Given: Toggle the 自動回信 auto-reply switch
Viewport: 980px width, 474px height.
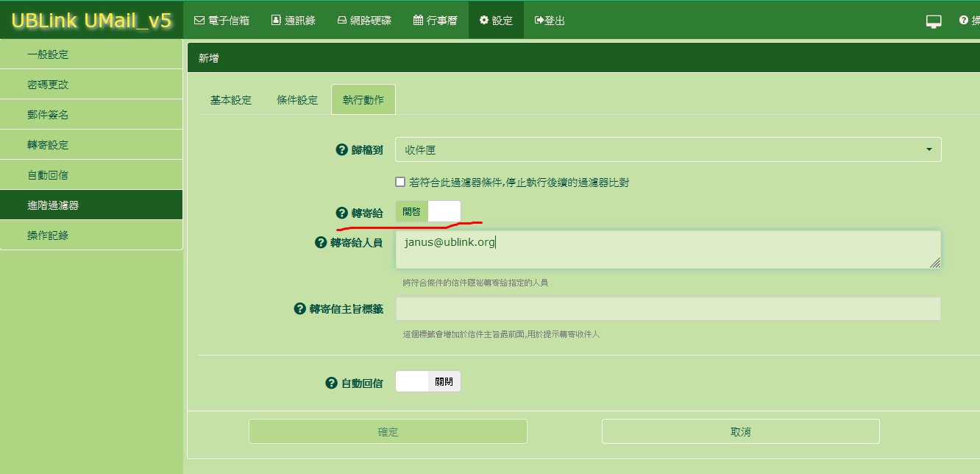Looking at the screenshot, I should (428, 382).
